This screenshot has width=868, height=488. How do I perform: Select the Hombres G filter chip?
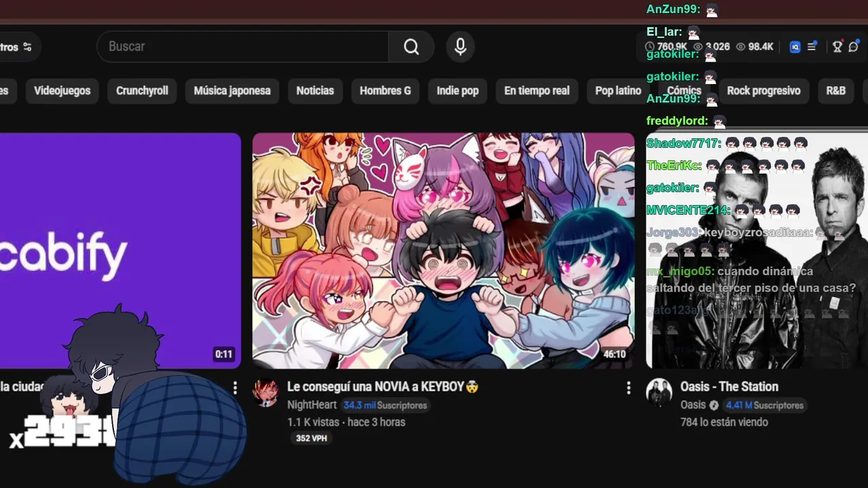pos(385,91)
